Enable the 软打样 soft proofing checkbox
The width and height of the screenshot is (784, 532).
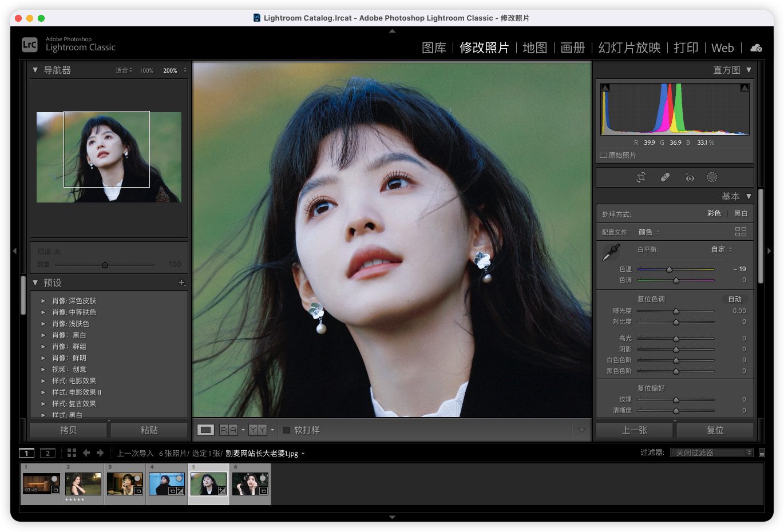point(287,430)
